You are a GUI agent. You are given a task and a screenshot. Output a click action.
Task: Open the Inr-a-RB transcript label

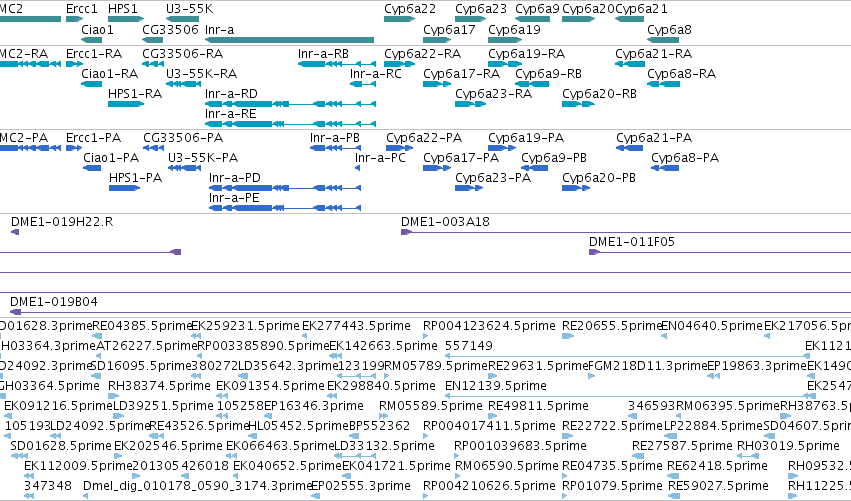pos(323,54)
